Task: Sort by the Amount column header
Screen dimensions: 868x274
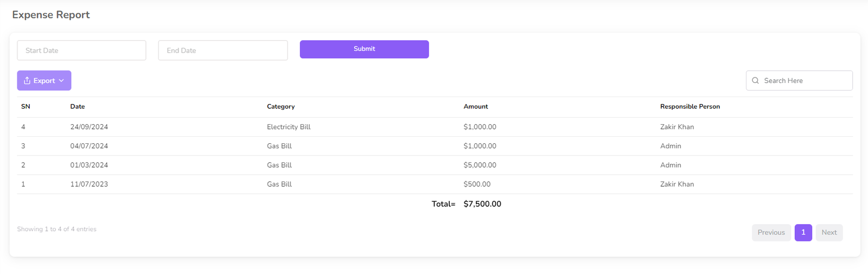Action: pyautogui.click(x=476, y=107)
